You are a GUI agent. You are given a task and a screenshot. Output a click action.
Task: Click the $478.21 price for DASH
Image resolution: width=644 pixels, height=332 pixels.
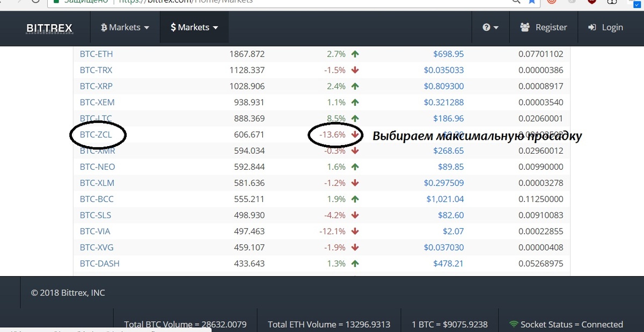449,264
